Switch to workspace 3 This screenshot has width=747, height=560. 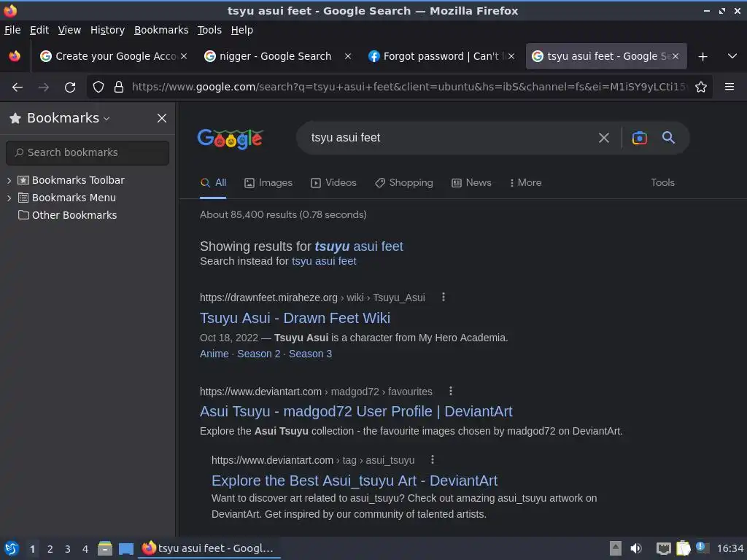click(68, 550)
